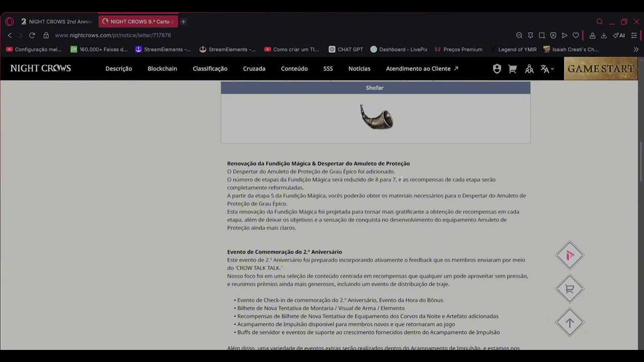Open the Conteúdo menu
This screenshot has height=362, width=644.
tap(294, 69)
